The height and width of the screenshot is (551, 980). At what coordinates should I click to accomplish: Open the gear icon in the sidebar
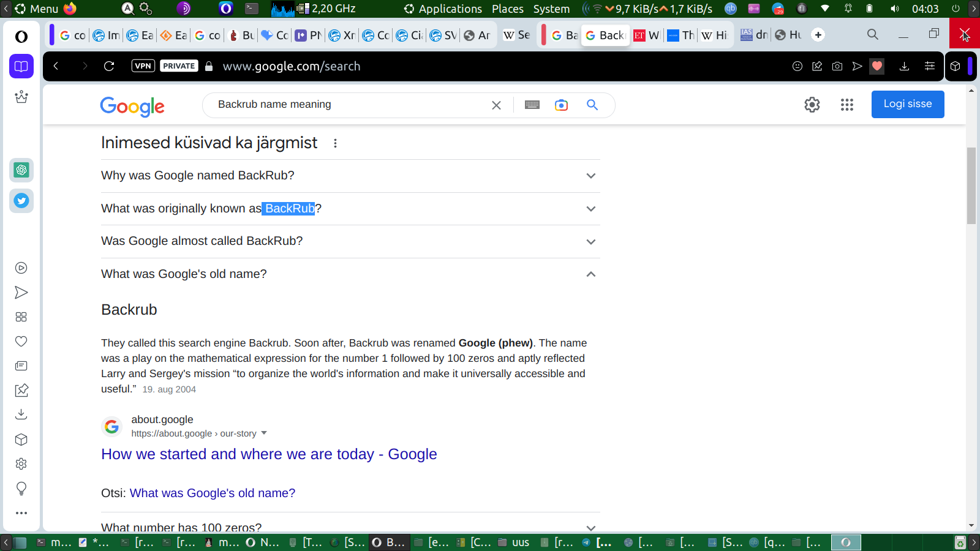coord(21,463)
